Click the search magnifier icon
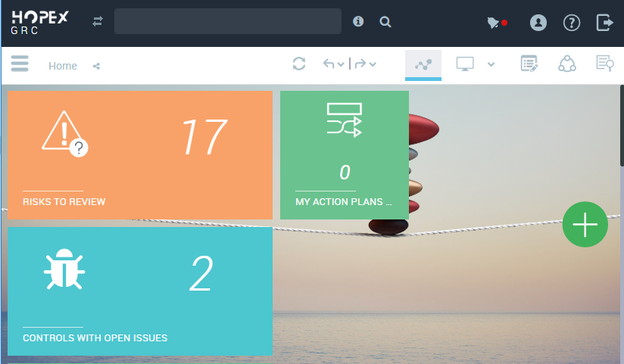 tap(385, 23)
